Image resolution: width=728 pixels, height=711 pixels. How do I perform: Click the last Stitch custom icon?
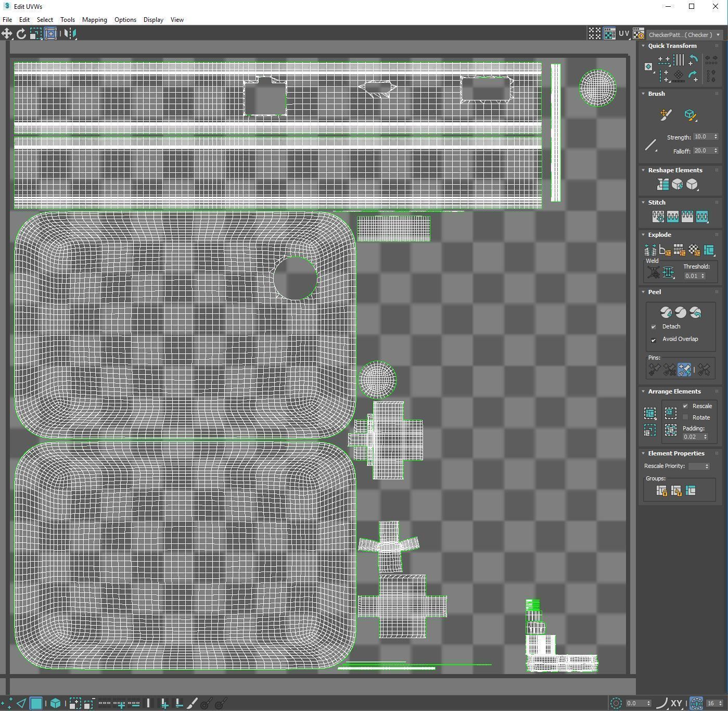click(702, 217)
